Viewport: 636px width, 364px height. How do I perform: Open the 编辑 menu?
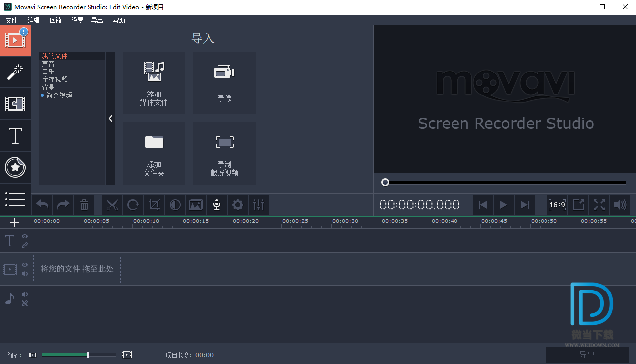tap(33, 20)
